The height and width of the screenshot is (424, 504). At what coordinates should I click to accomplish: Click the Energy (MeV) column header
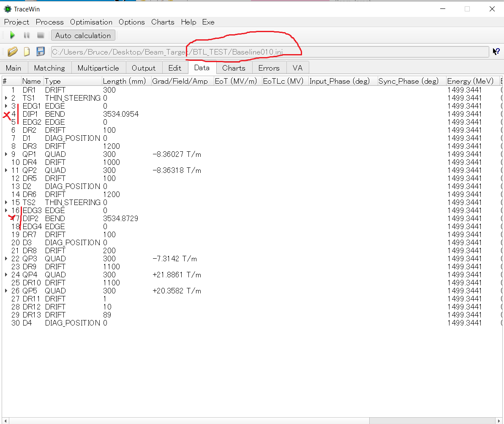470,81
